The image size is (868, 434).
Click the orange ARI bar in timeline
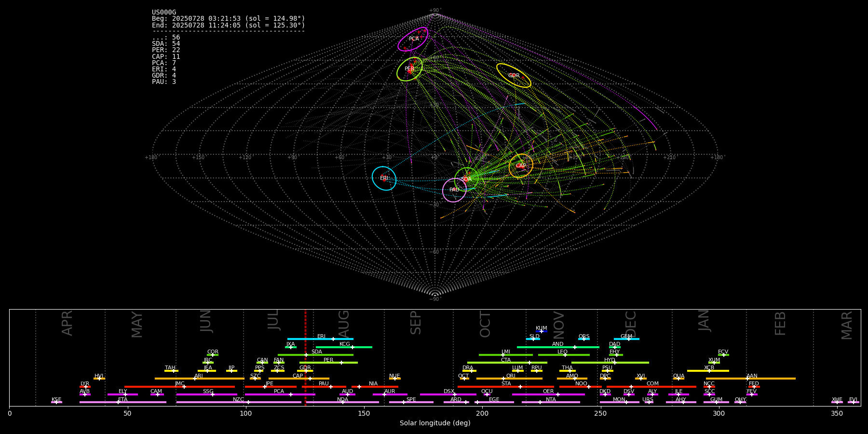pyautogui.click(x=200, y=379)
